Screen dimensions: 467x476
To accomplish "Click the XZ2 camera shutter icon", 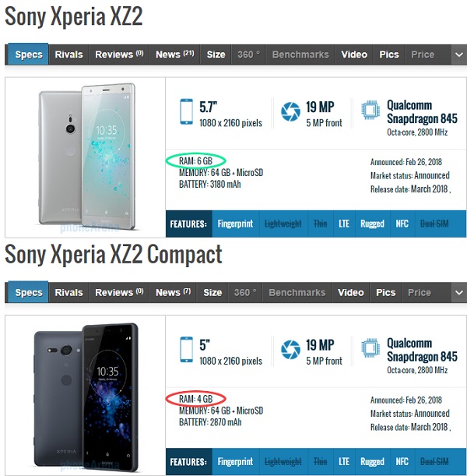I will click(x=290, y=111).
